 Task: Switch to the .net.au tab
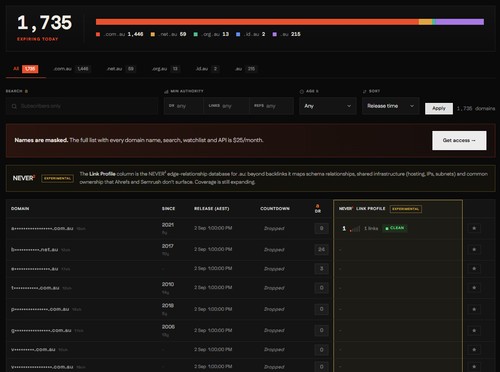(121, 69)
